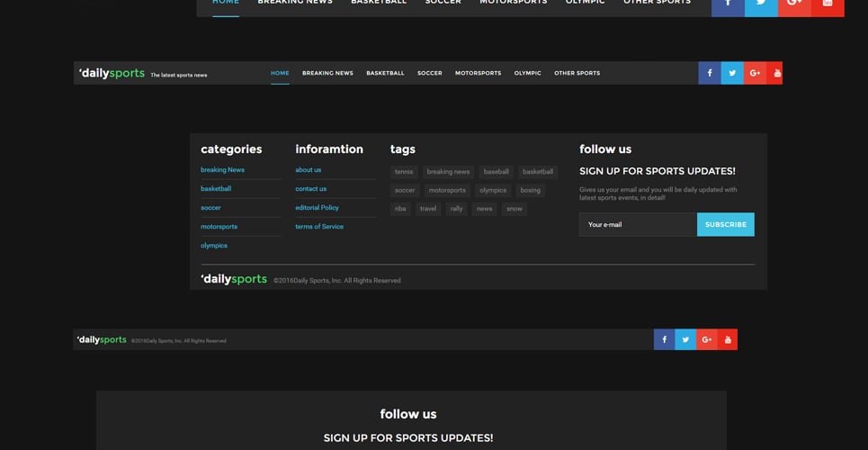Click Twitter icon in the slim copyright footer bar
Viewport: 868px width, 450px height.
(685, 339)
